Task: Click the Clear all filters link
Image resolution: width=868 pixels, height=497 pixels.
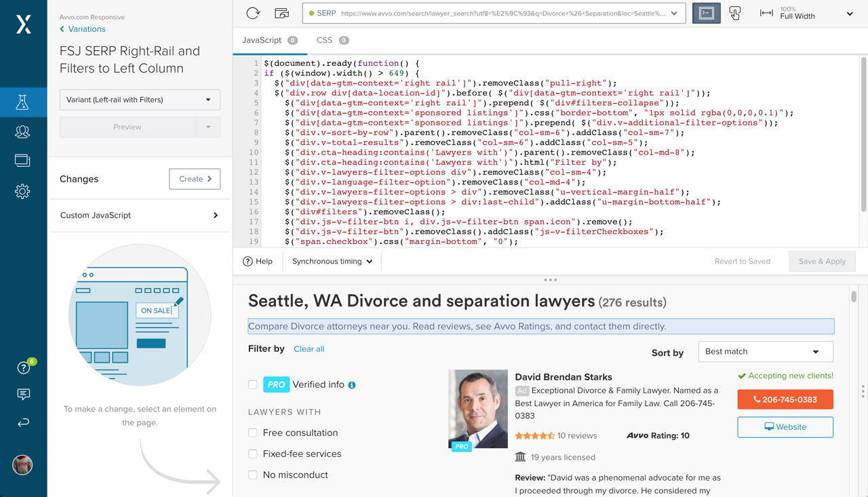Action: [309, 349]
